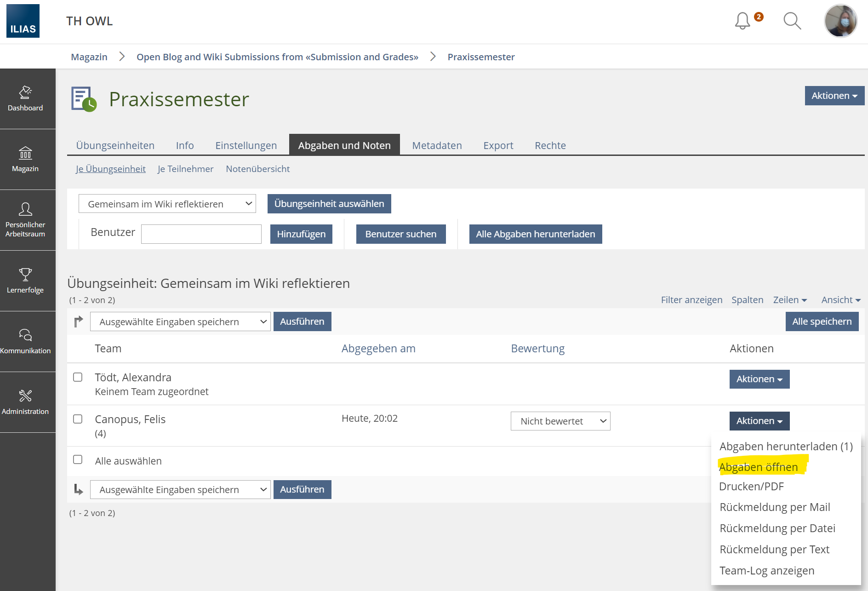Check the Alle auswählen checkbox

[x=78, y=460]
